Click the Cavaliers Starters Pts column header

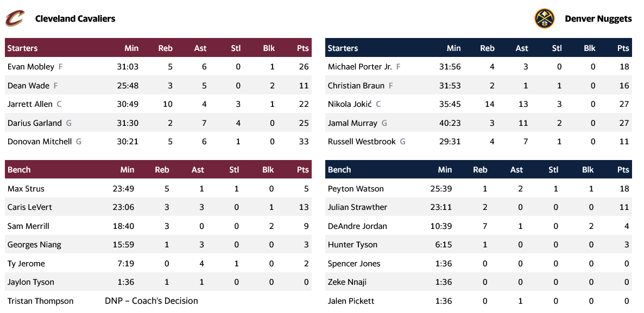(x=302, y=48)
